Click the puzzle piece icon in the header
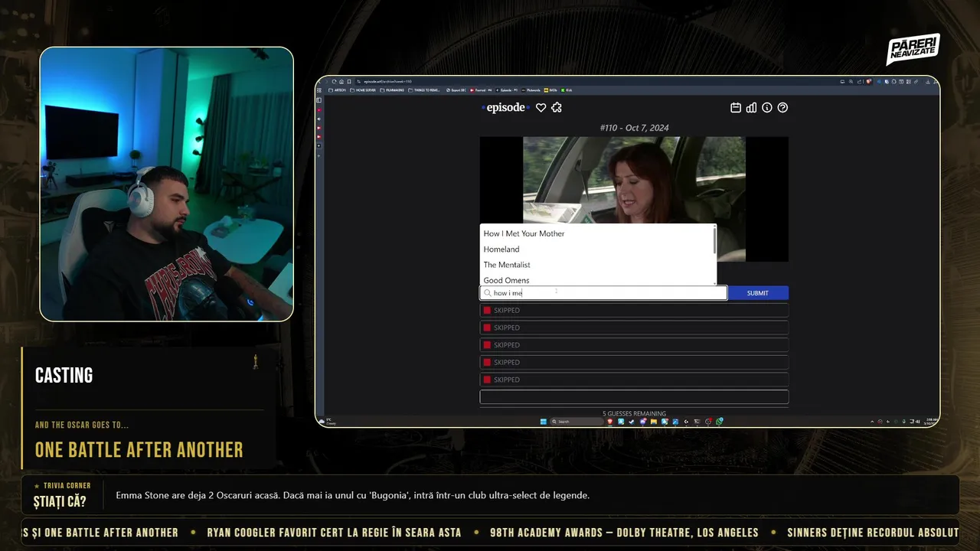 (557, 108)
